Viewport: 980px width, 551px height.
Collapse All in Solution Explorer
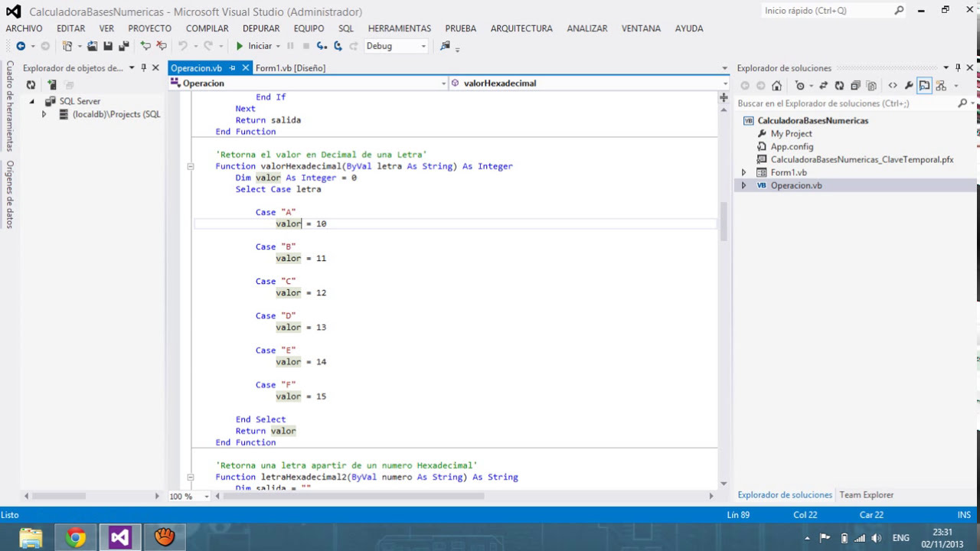(x=855, y=86)
